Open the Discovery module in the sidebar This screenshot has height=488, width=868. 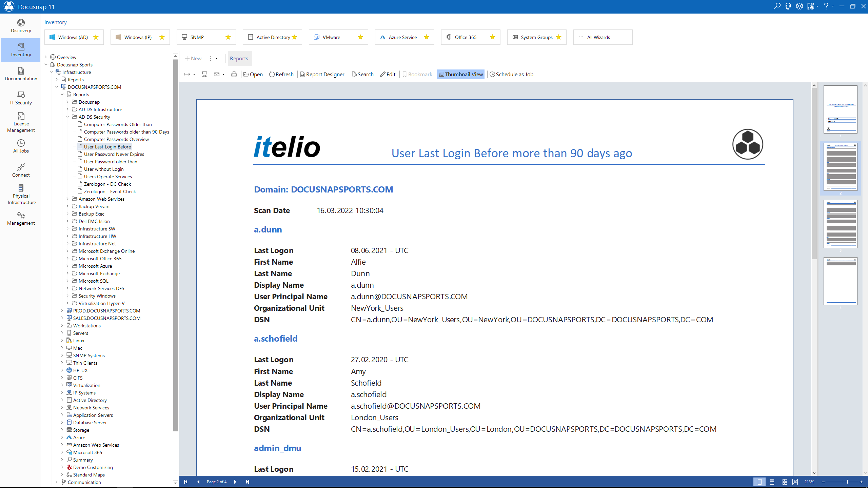(21, 26)
